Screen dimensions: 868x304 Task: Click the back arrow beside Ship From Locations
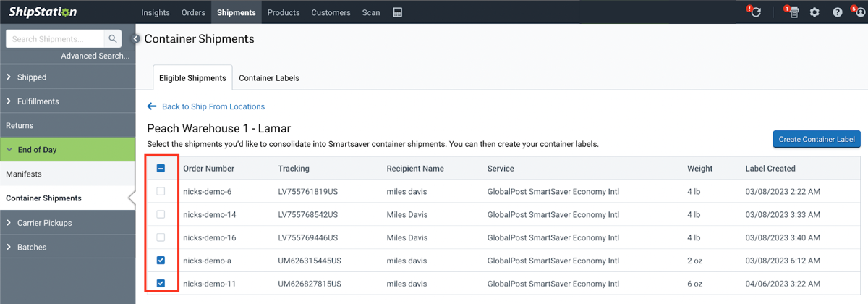(x=152, y=106)
